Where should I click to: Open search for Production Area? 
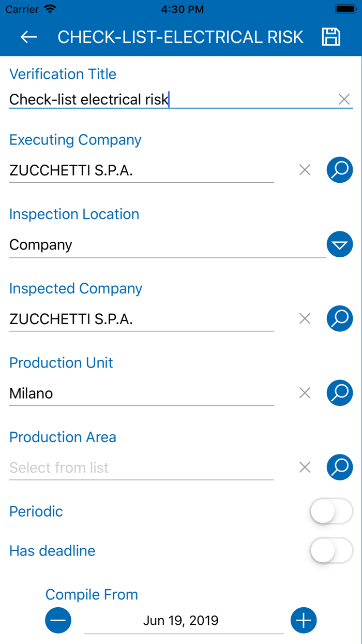[x=339, y=467]
